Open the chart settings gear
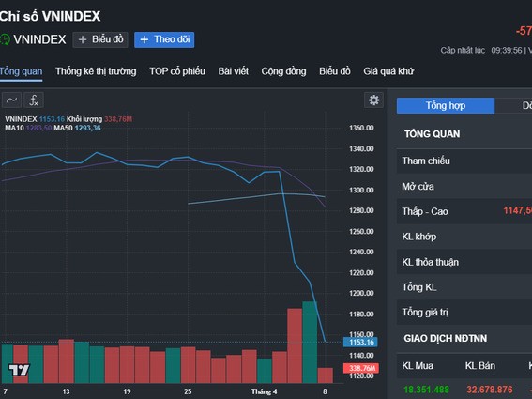The height and width of the screenshot is (399, 532). 373,100
